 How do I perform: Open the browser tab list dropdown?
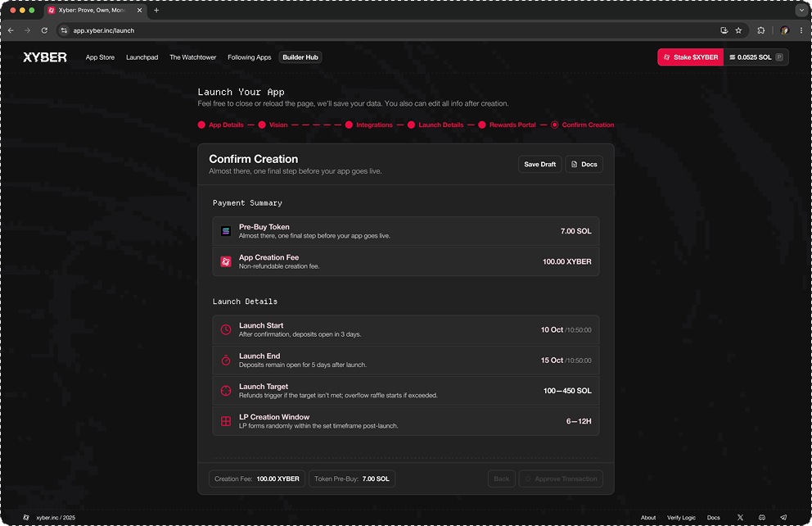(x=801, y=11)
